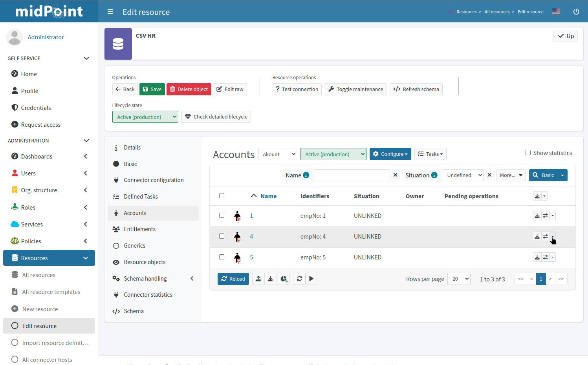The height and width of the screenshot is (365, 588).
Task: Click the Reload button
Action: tap(233, 279)
